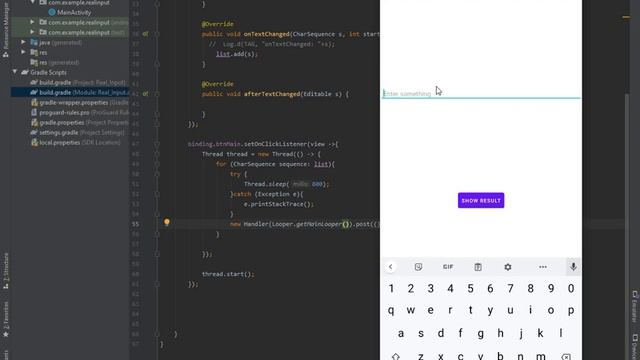Open the keyboard more options dots
Screen dimensions: 640x360
point(542,267)
